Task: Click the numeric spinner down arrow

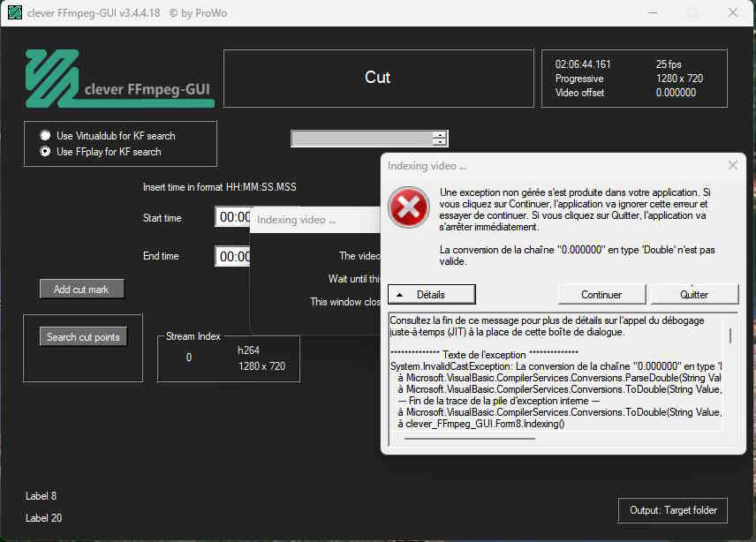Action: click(439, 141)
